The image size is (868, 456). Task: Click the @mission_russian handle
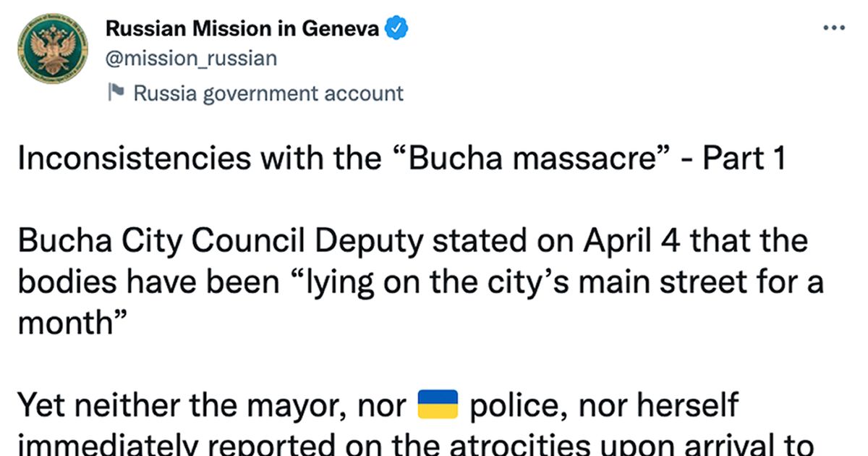click(191, 58)
